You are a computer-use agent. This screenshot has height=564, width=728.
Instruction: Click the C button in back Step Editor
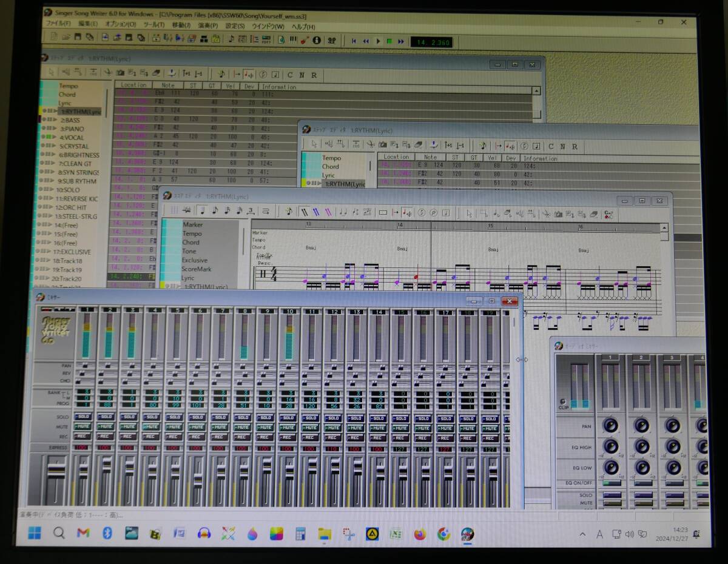[290, 75]
